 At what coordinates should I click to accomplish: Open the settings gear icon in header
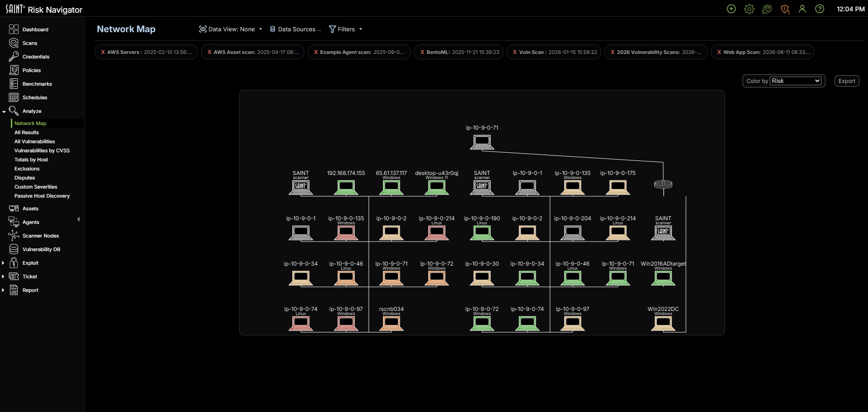[749, 9]
